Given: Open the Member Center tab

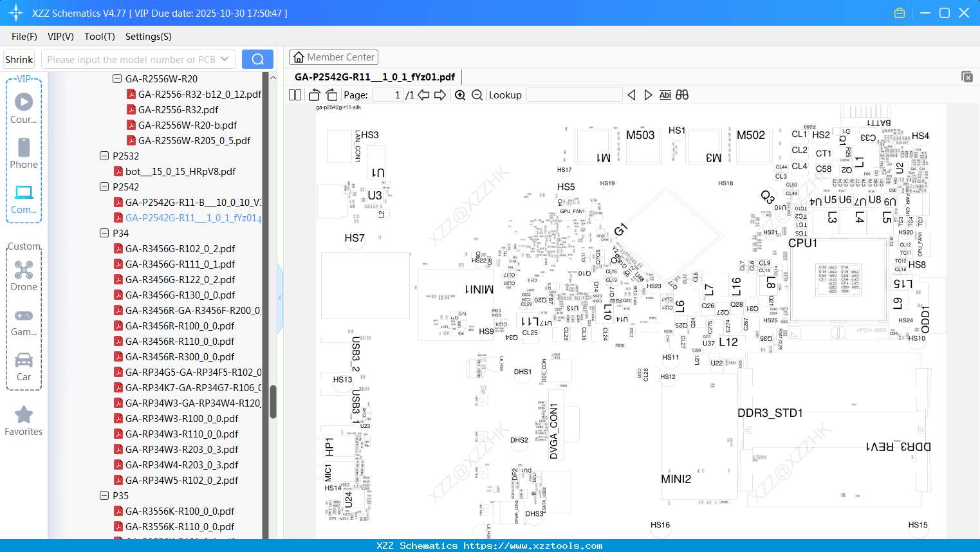Looking at the screenshot, I should (333, 57).
